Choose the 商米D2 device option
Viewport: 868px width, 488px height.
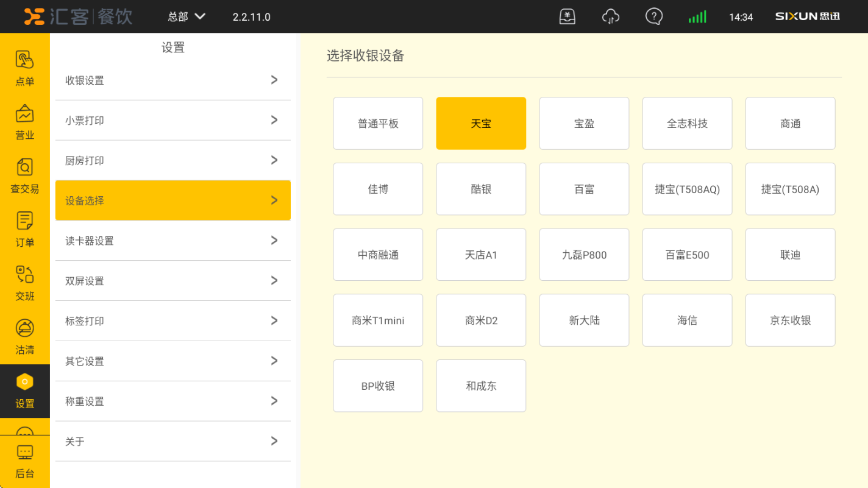(x=481, y=320)
